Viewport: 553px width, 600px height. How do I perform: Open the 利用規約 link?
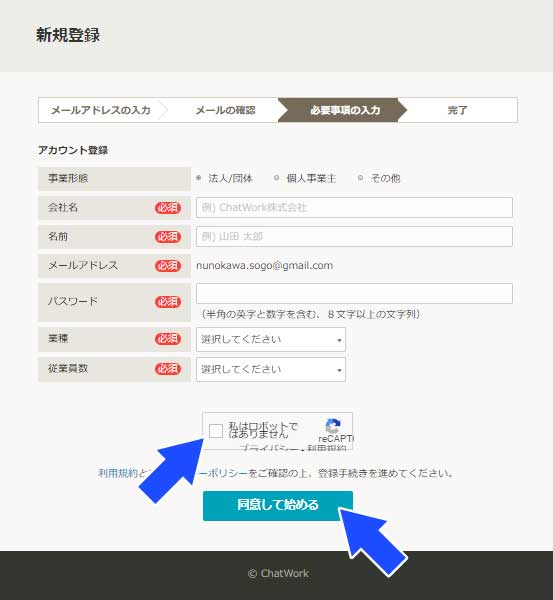pos(118,473)
